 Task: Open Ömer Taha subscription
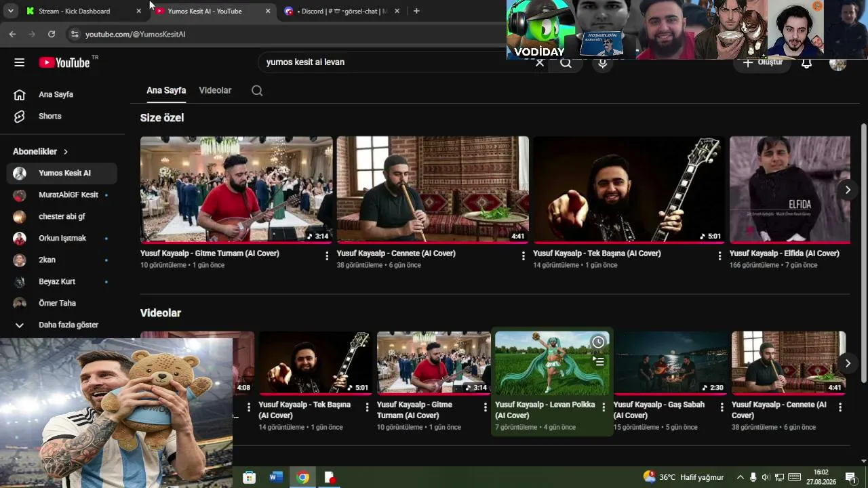[x=62, y=304]
